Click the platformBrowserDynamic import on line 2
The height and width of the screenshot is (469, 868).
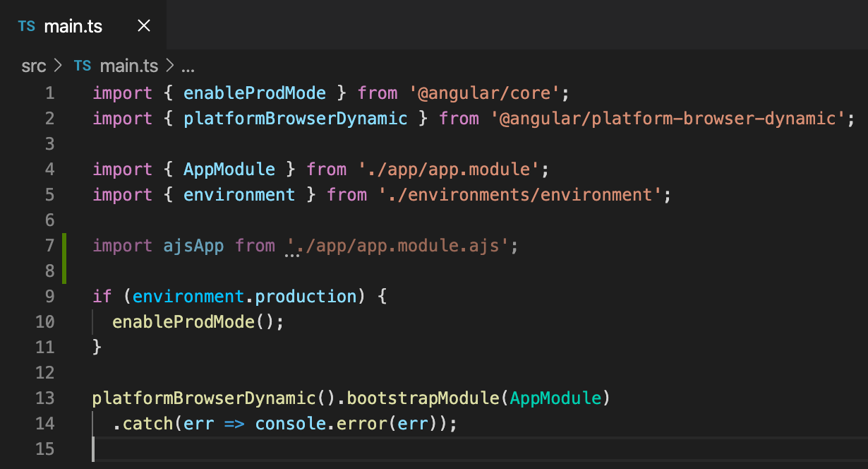click(x=296, y=119)
